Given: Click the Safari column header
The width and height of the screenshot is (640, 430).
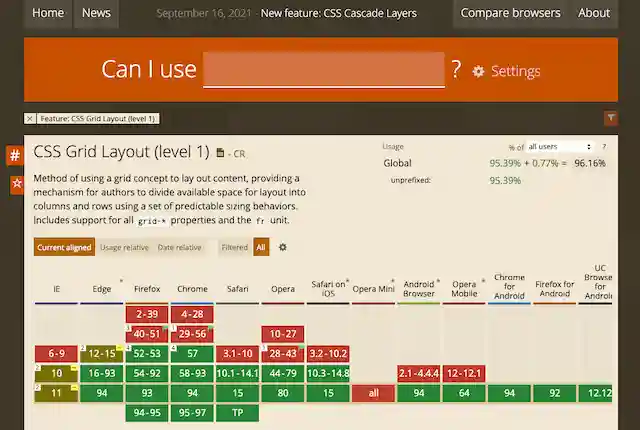Looking at the screenshot, I should click(238, 289).
